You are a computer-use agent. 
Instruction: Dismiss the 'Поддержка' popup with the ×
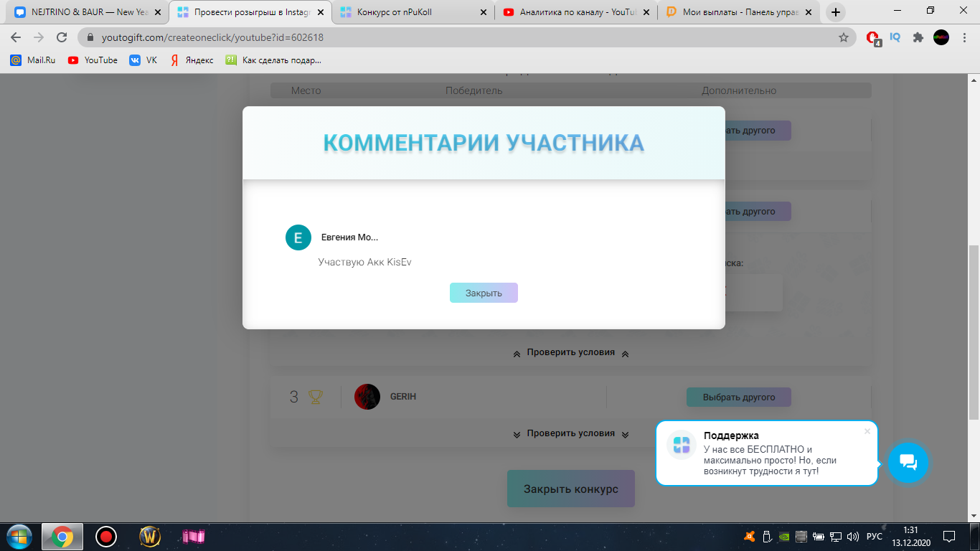coord(867,430)
